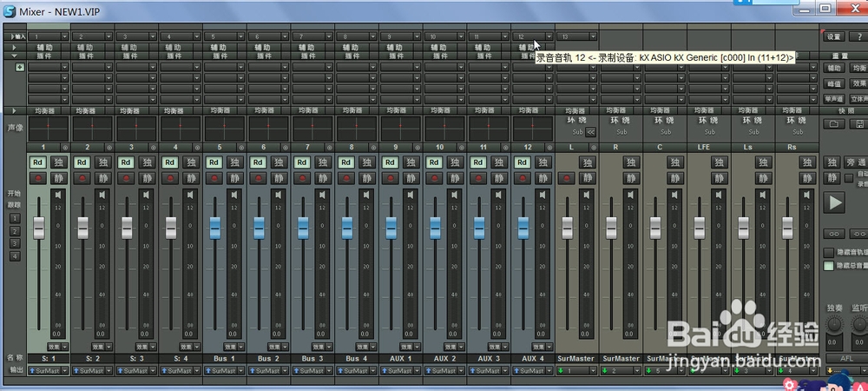Solo the surround C channel
868x391 pixels.
click(674, 162)
